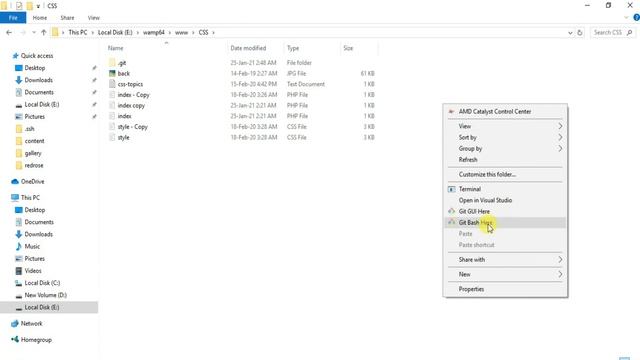Click Local Disk (E:) in breadcrumb
Screen dimensions: 640x360
point(115,32)
